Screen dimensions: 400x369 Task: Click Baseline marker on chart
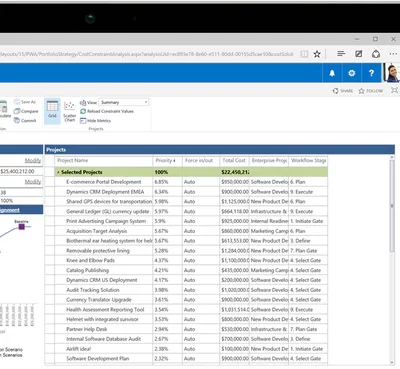(x=22, y=227)
